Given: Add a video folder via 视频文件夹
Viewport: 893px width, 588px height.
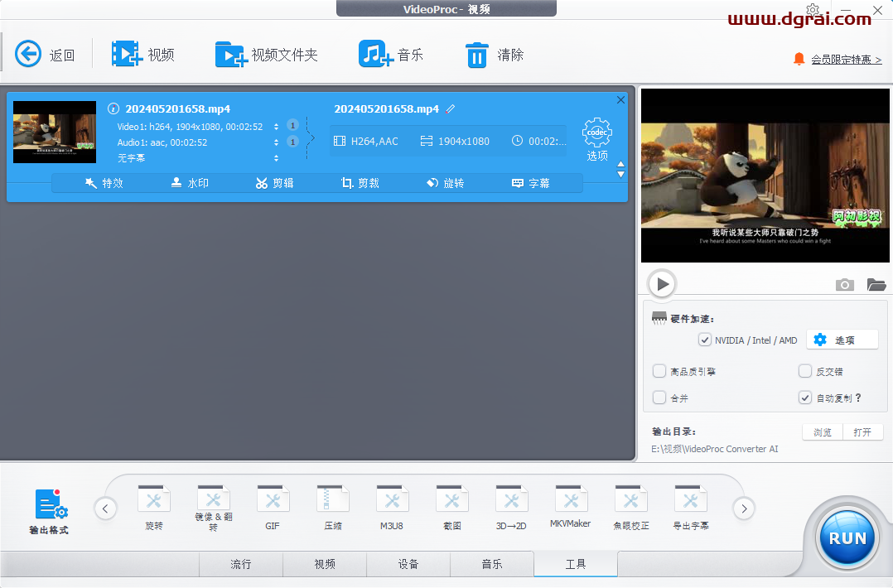Looking at the screenshot, I should pyautogui.click(x=230, y=55).
